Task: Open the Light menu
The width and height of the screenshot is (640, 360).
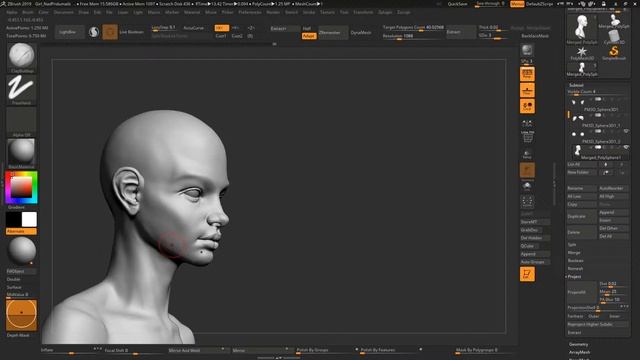Action: click(x=138, y=12)
